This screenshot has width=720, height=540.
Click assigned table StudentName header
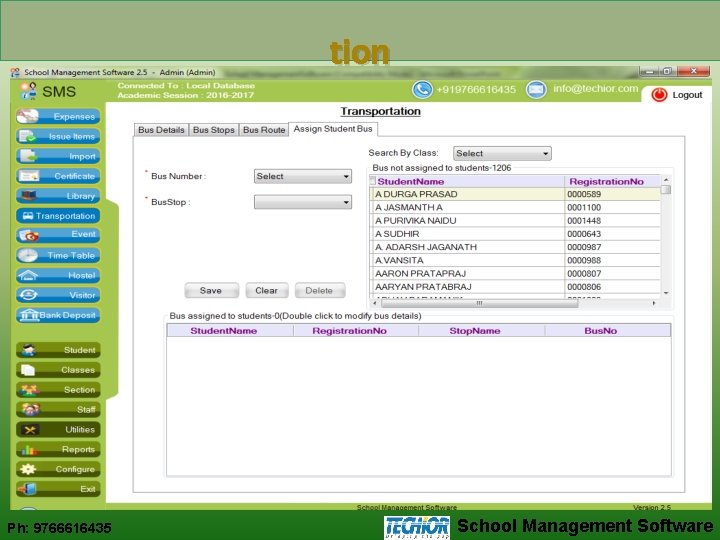(230, 331)
